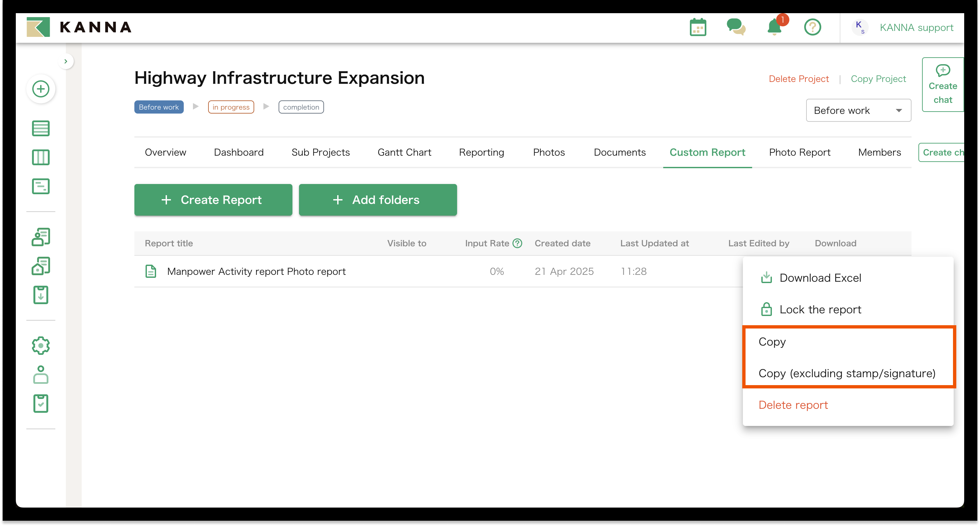Open the KANNA support account menu
The width and height of the screenshot is (980, 526).
pyautogui.click(x=916, y=27)
